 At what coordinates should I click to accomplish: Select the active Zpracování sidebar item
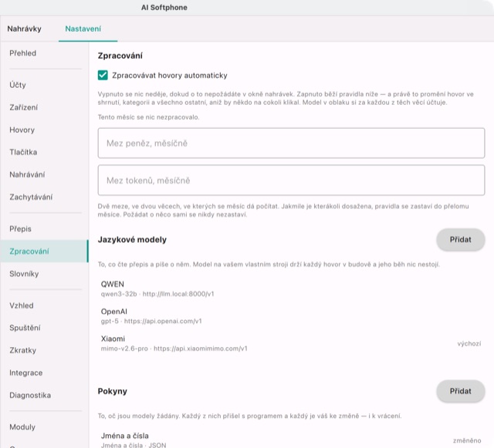pyautogui.click(x=44, y=251)
